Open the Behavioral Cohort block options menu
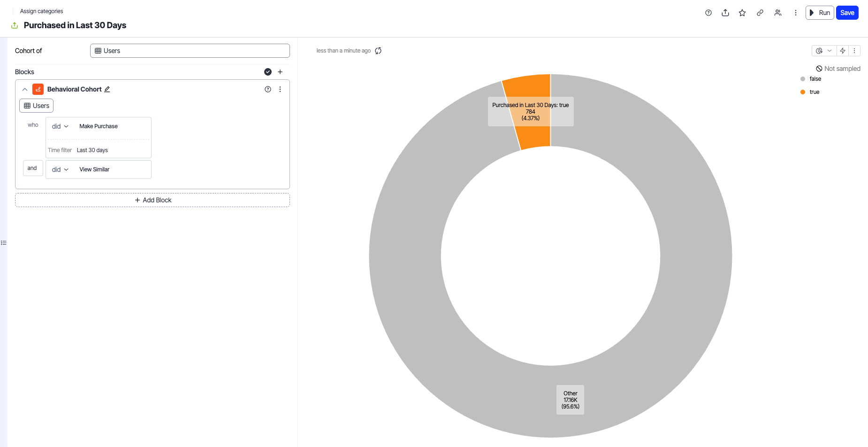The image size is (868, 447). 280,89
